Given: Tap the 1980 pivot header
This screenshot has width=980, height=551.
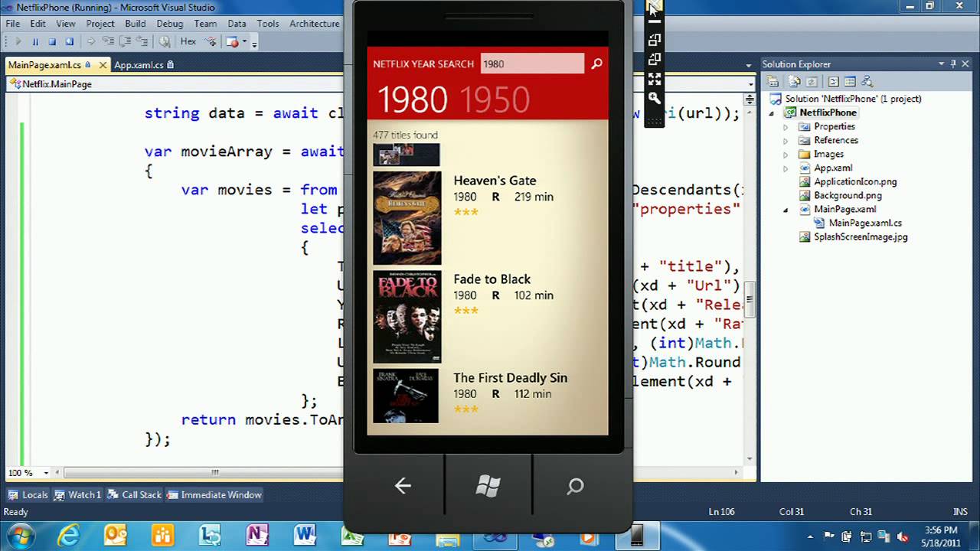Looking at the screenshot, I should pyautogui.click(x=413, y=100).
